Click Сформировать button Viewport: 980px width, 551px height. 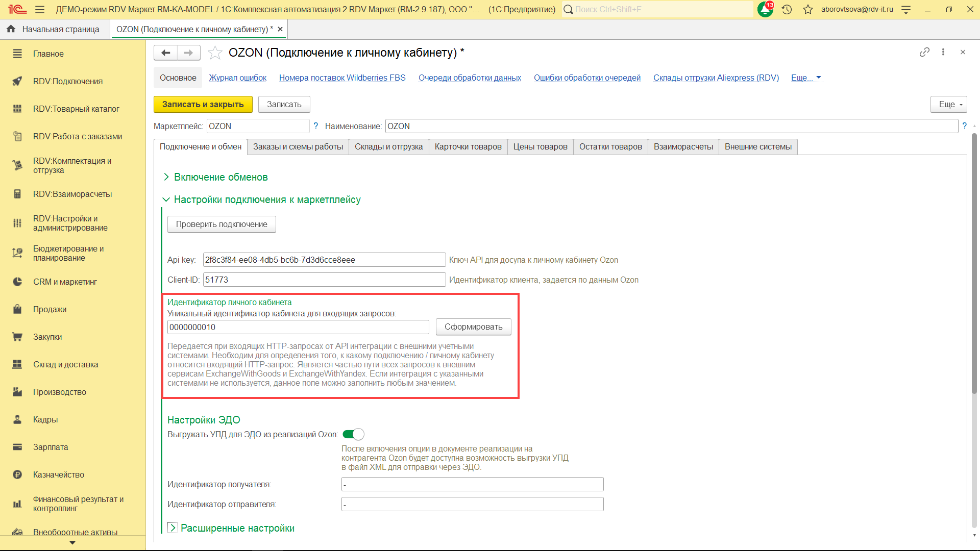(x=473, y=327)
